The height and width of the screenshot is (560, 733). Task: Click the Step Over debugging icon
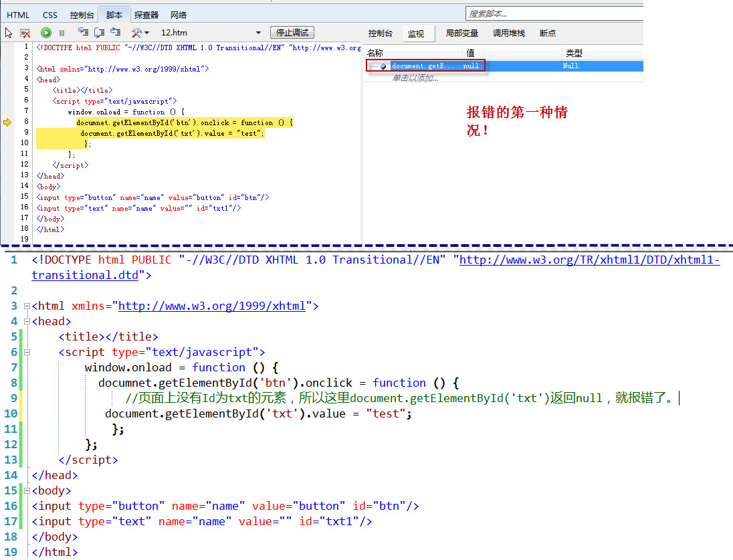(99, 32)
